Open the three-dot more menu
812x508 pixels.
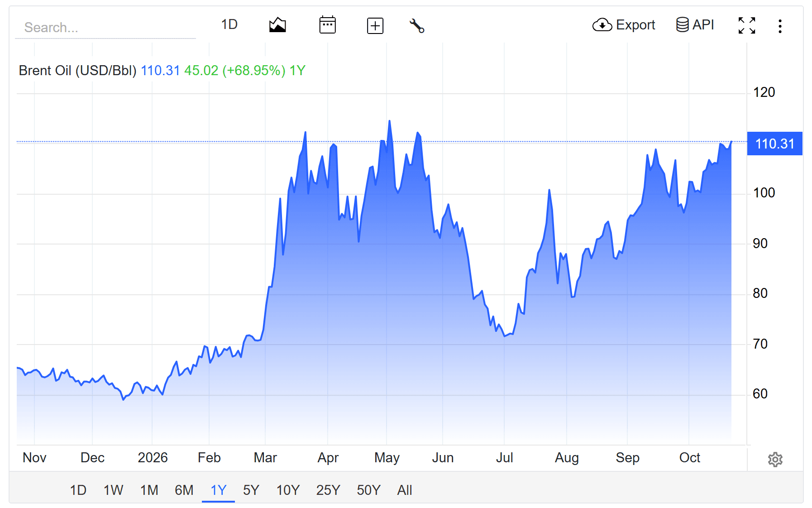pyautogui.click(x=780, y=26)
